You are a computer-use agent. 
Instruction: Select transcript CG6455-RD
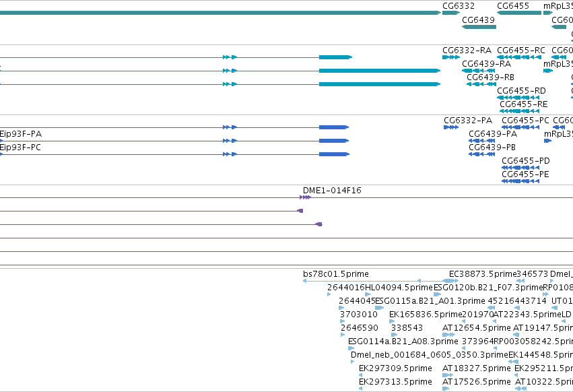click(521, 91)
